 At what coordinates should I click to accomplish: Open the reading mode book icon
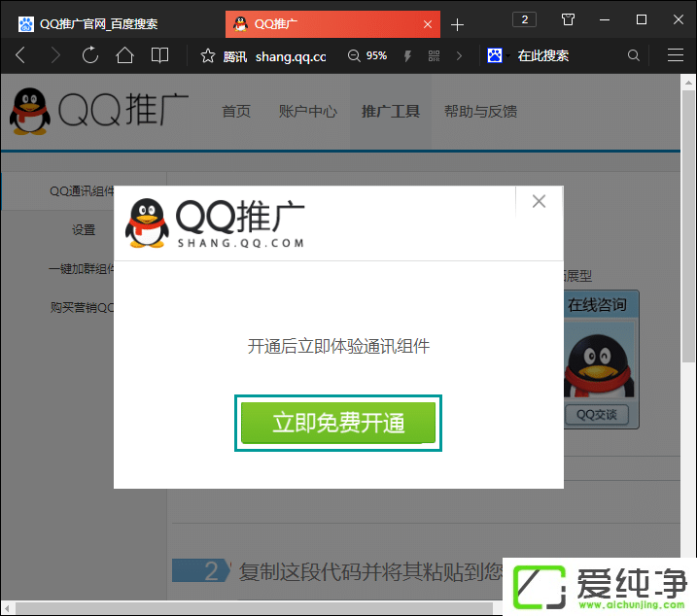[159, 55]
